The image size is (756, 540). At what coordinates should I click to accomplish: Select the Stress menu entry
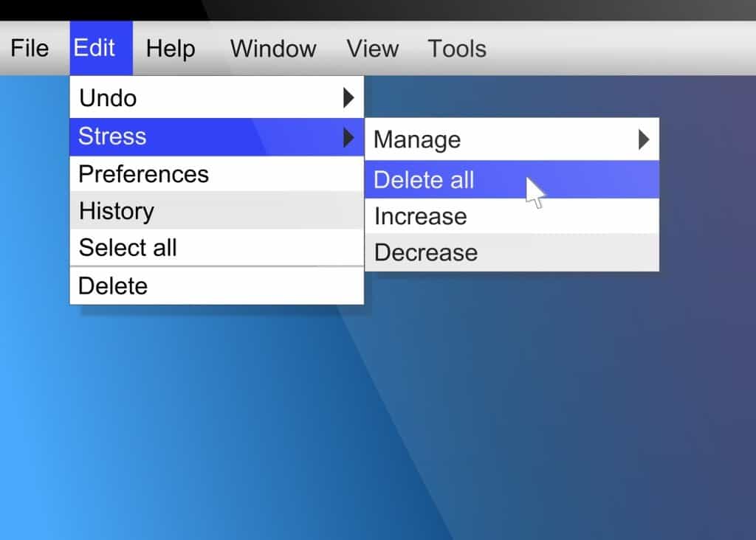click(x=113, y=136)
